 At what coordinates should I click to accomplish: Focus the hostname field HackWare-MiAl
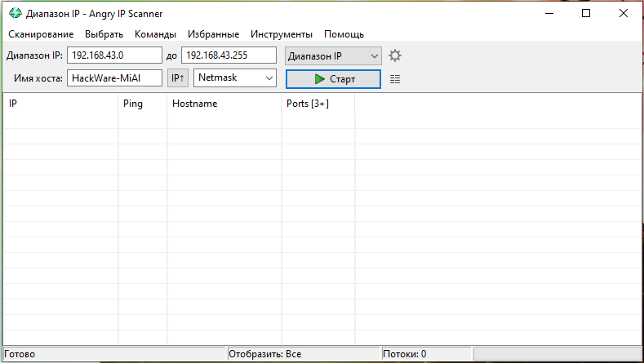pyautogui.click(x=114, y=78)
